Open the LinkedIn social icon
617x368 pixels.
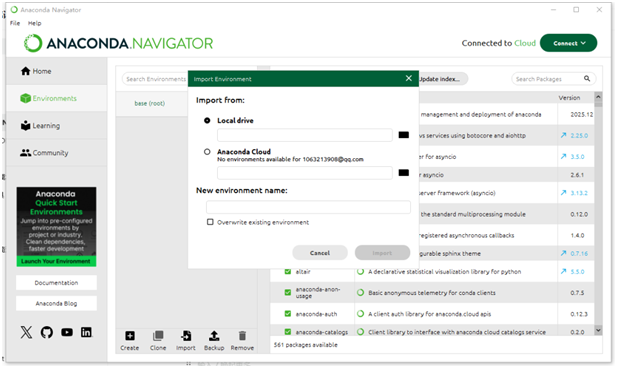tap(87, 332)
